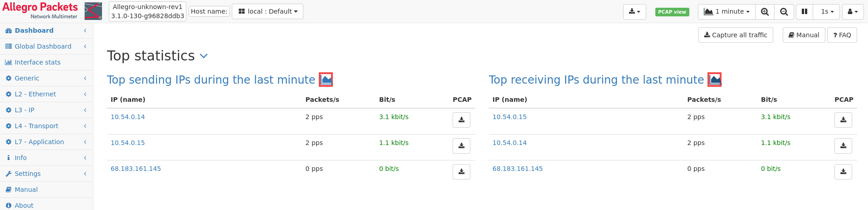
Task: Click the zoom out magnifier icon
Action: tap(784, 12)
